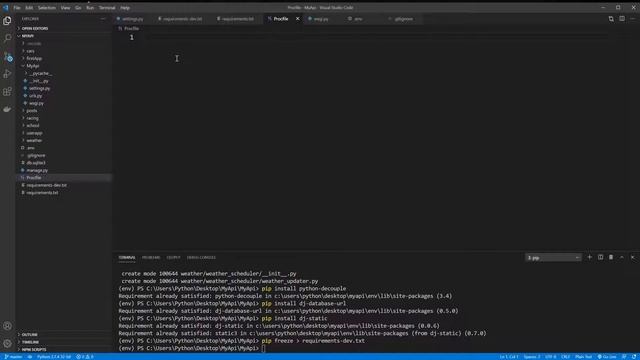Image resolution: width=640 pixels, height=360 pixels.
Task: Open the Edit menu
Action: tap(29, 8)
